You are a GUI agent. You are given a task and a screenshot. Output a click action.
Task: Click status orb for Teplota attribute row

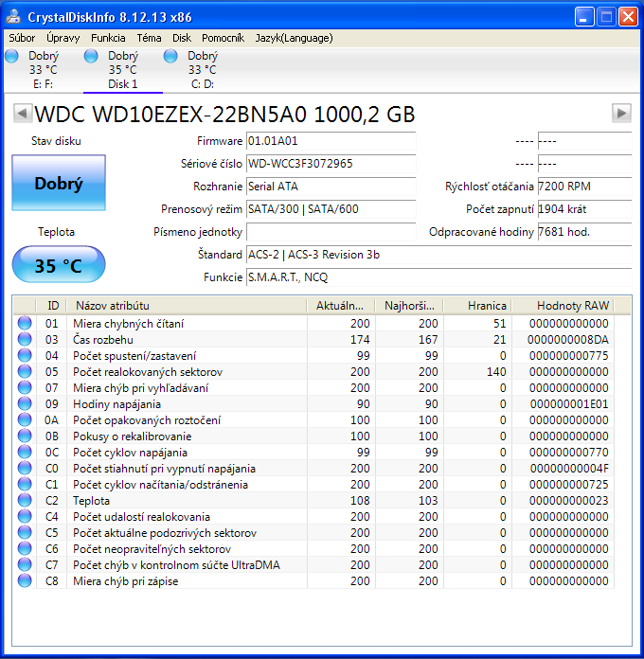point(25,501)
